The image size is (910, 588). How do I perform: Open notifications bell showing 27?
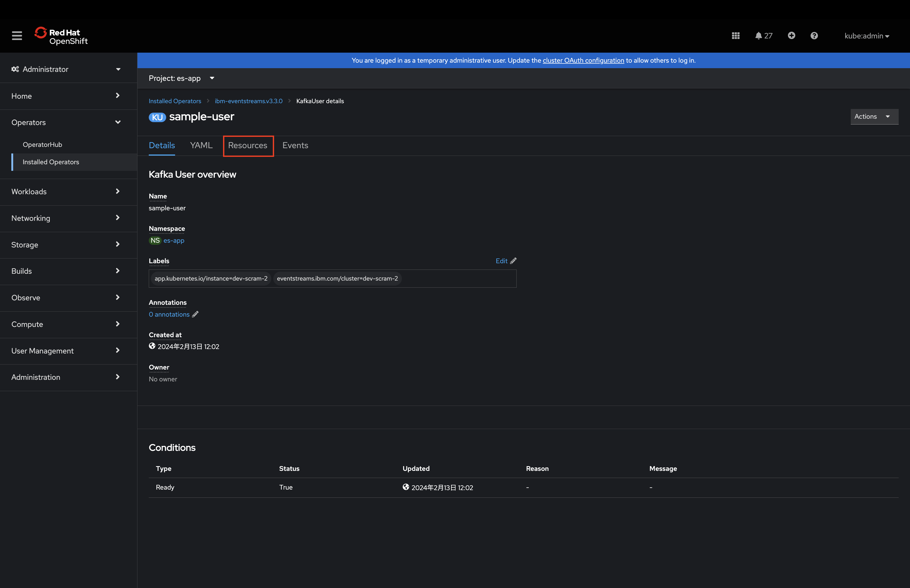tap(763, 36)
